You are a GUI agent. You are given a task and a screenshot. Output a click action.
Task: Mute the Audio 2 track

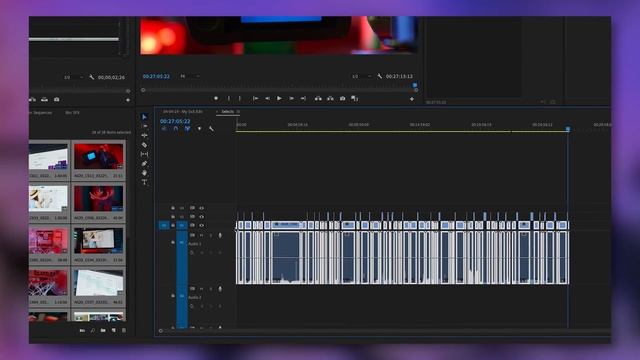click(201, 289)
